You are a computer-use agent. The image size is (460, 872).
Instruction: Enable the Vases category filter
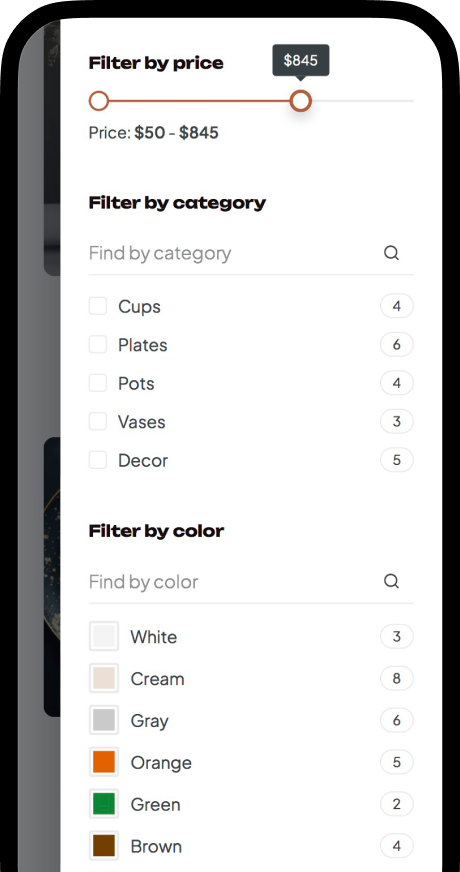[x=98, y=422]
